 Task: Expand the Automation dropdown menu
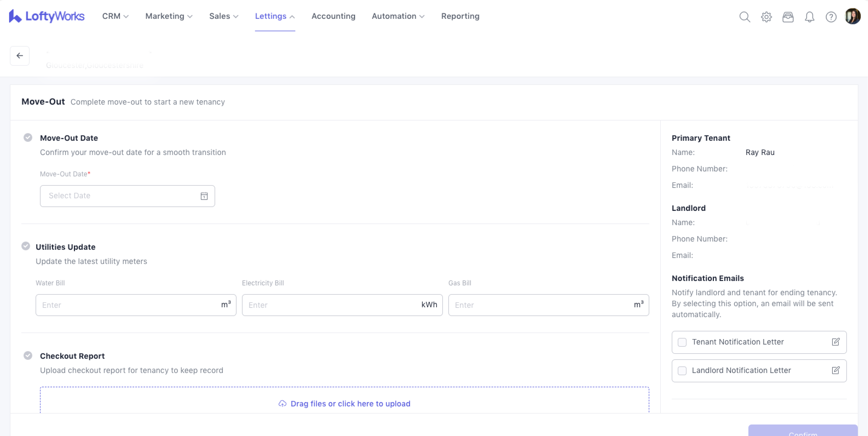click(x=398, y=16)
